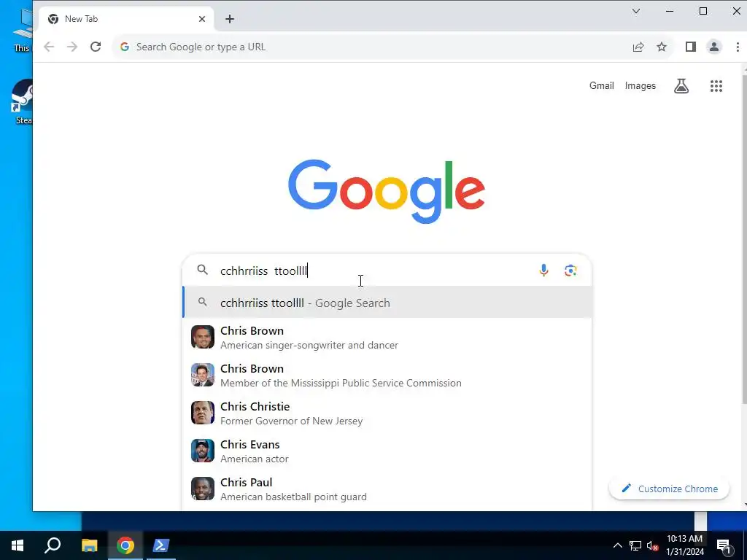The image size is (747, 560).
Task: Open Windows taskbar search
Action: pos(53,545)
